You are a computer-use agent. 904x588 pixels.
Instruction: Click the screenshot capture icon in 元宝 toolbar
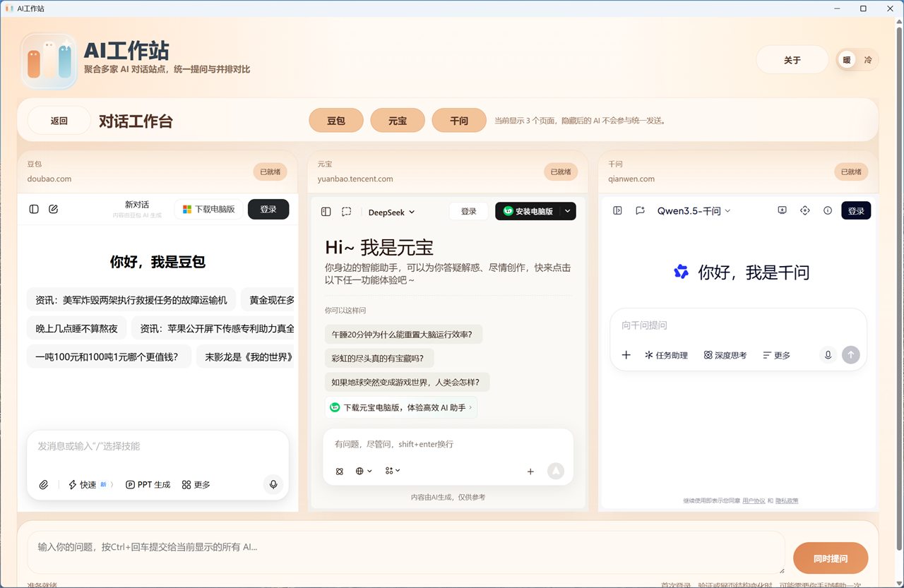pos(346,211)
